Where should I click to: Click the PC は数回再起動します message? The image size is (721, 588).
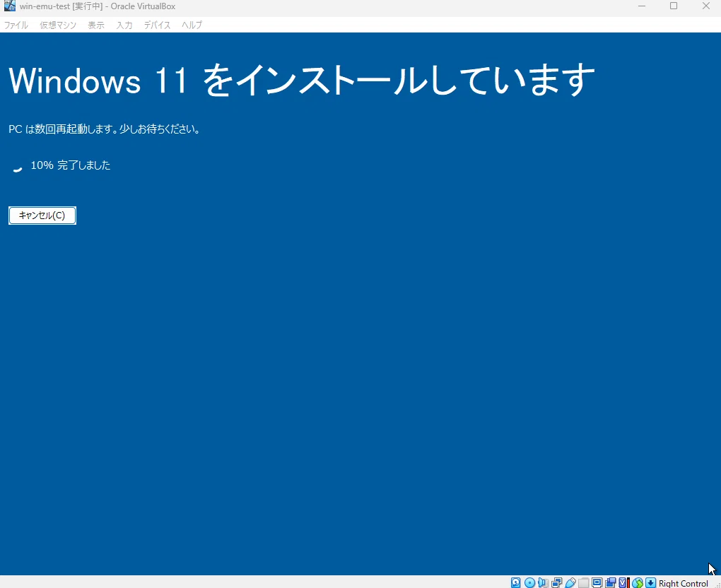(105, 129)
